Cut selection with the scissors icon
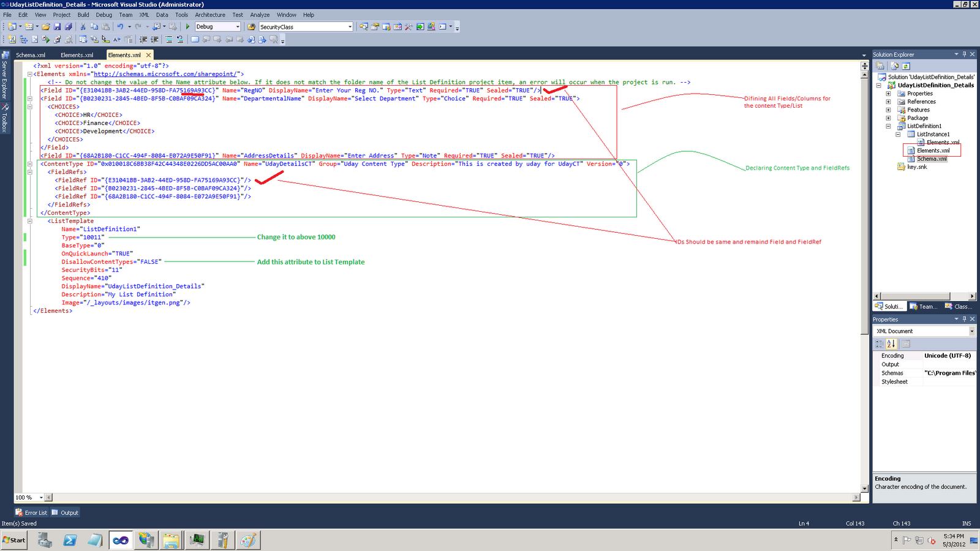 pyautogui.click(x=83, y=27)
